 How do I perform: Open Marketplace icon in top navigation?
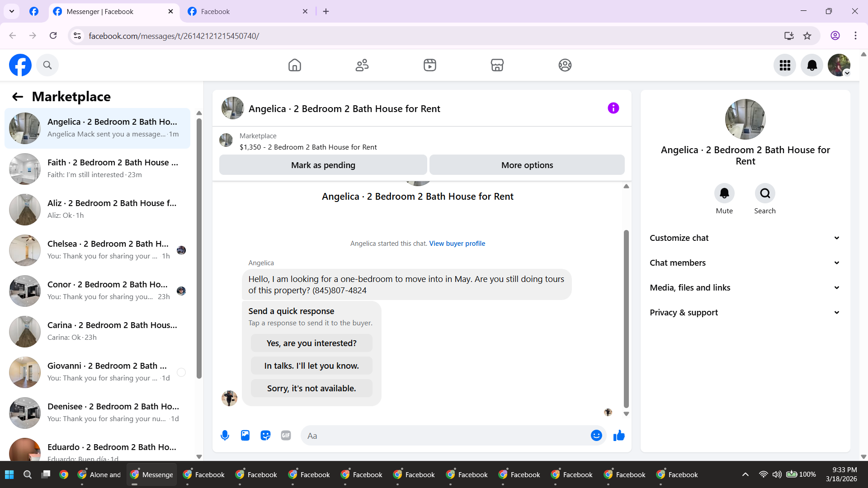(497, 65)
